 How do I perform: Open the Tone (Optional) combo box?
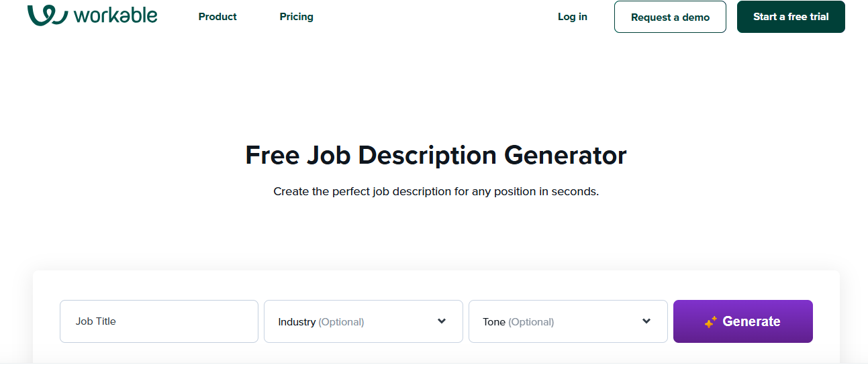point(568,321)
